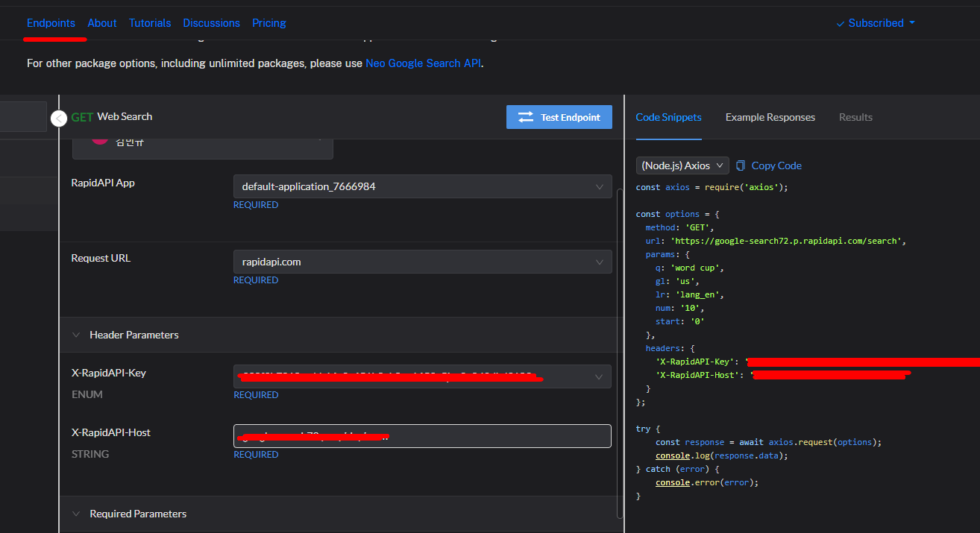
Task: Click the X-RapidAPI-Host input field
Action: point(423,436)
